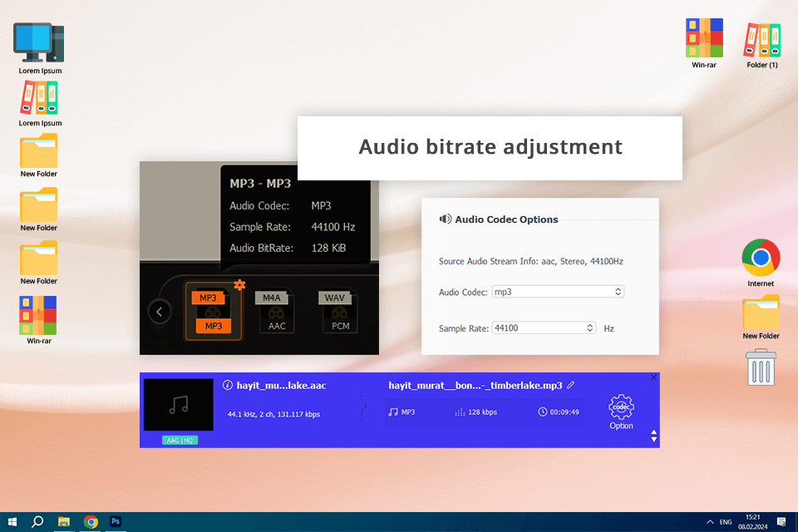
Task: Open Photoshop from the taskbar
Action: pyautogui.click(x=116, y=522)
